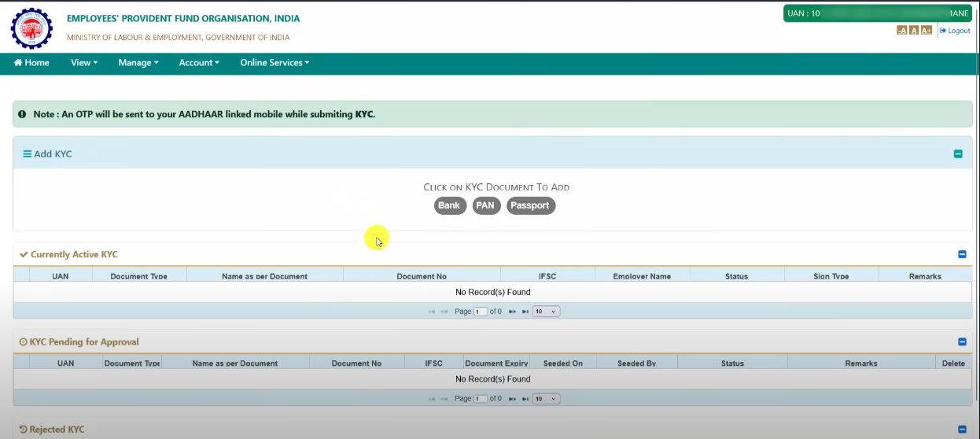
Task: Log out via the Logout link
Action: coord(955,31)
